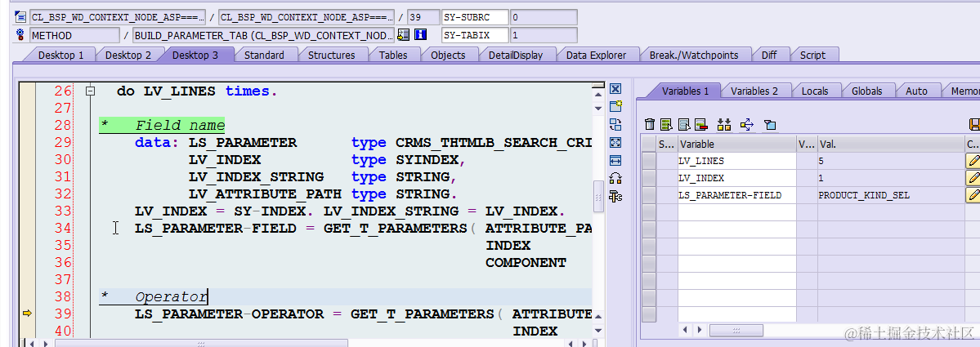Click the variables table horizontal scrollbar thumb

[x=736, y=330]
